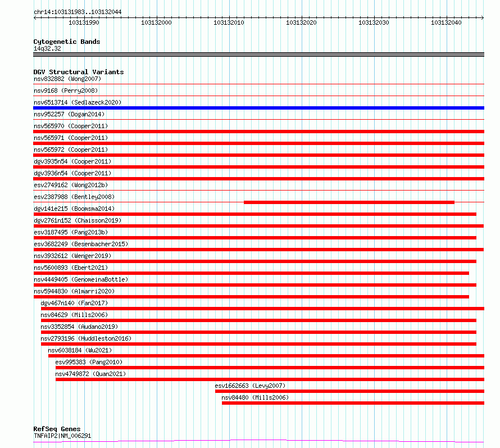Click ruler position 103132030
Viewport: 500px width, 448px height.
pos(374,22)
